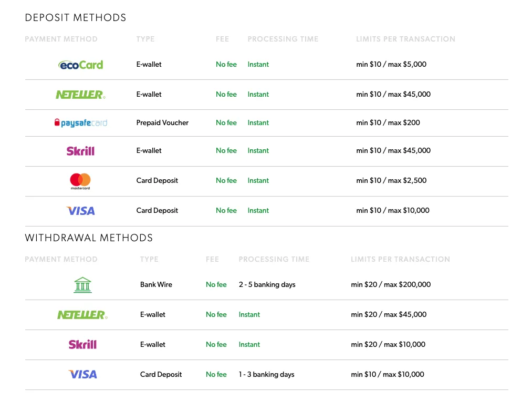This screenshot has width=532, height=411.
Task: Click the Withdrawal Methods heading
Action: pyautogui.click(x=89, y=238)
